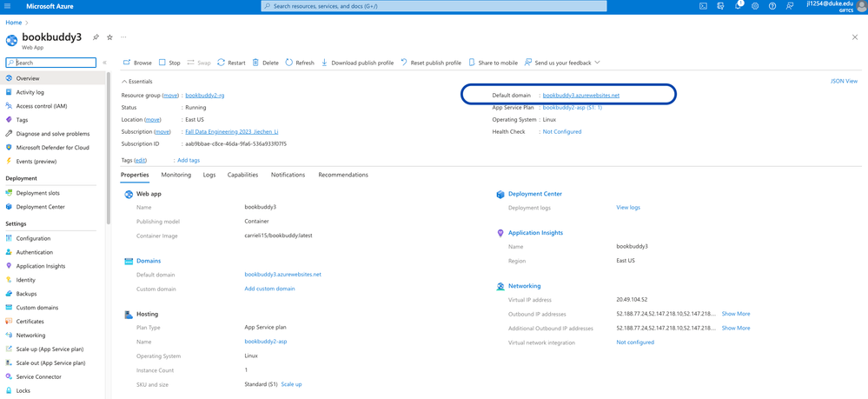Restart the web app
This screenshot has width=868, height=399.
coord(231,63)
